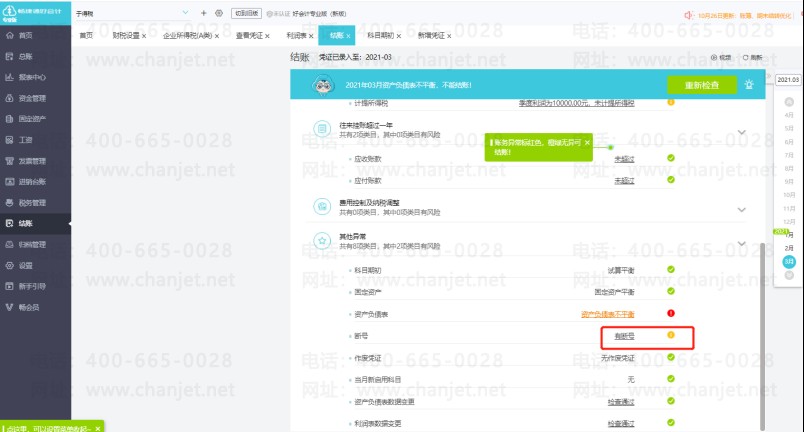Image resolution: width=804 pixels, height=432 pixels.
Task: Click the lightbulb icon next to 重新检查
Action: coord(749,85)
